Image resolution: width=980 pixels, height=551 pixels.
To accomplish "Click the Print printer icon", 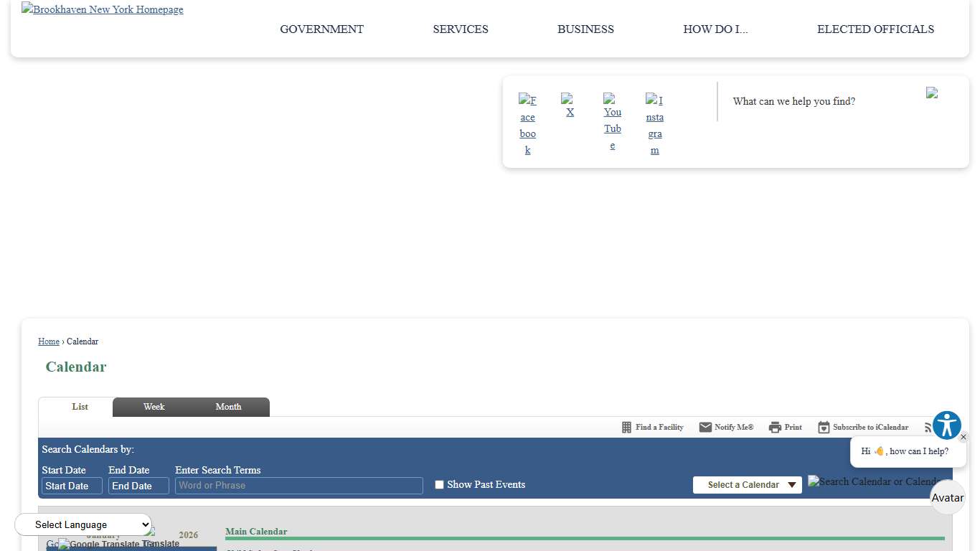I will pyautogui.click(x=775, y=428).
